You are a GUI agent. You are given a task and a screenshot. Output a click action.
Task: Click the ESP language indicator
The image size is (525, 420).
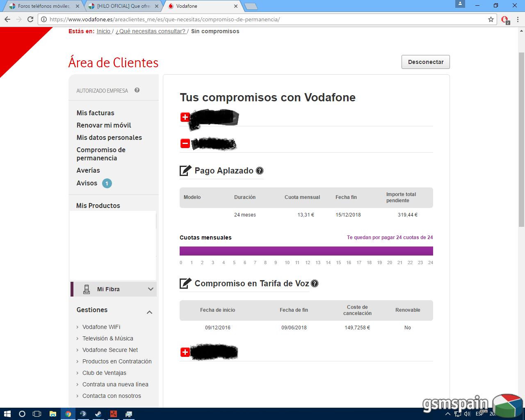coord(479,414)
